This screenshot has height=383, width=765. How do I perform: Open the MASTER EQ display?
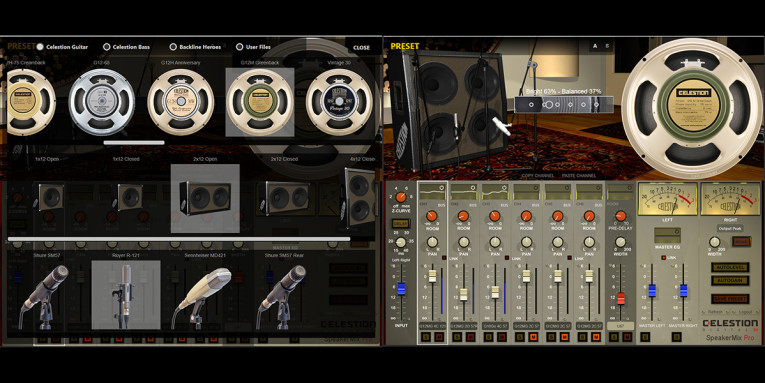tap(667, 236)
